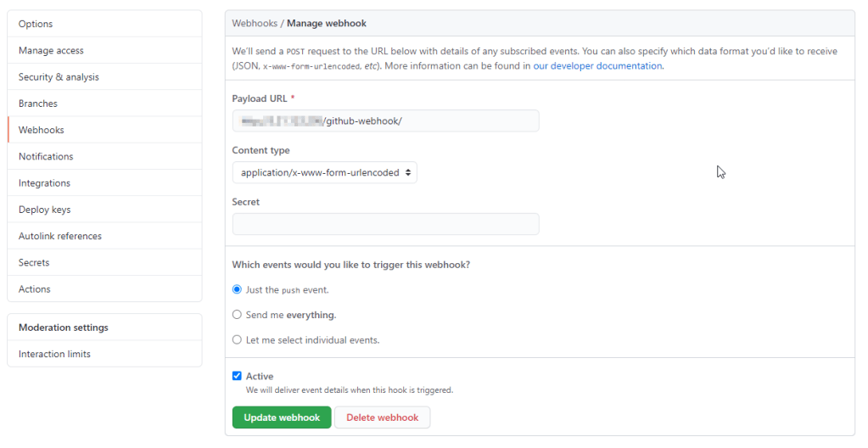Viewport: 868px width, 448px height.
Task: Open Autolink references page
Action: pos(59,236)
